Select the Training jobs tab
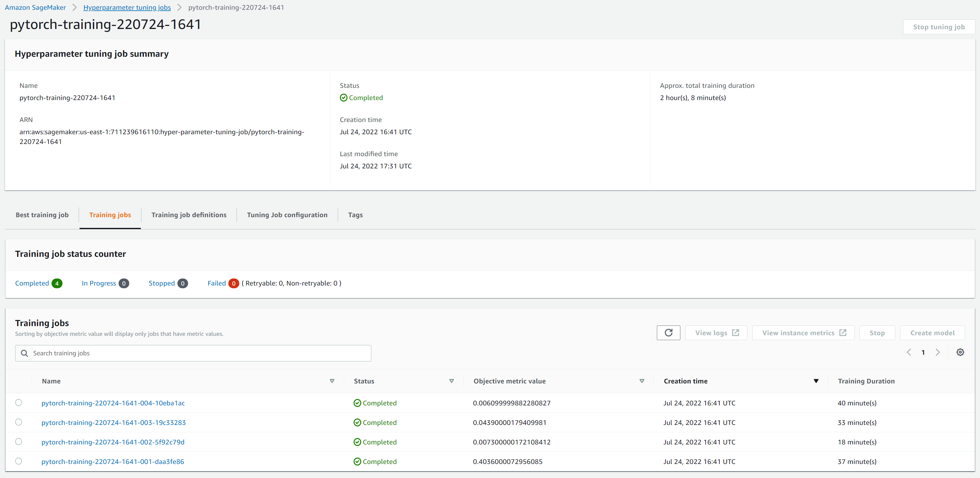This screenshot has width=980, height=478. pos(110,215)
